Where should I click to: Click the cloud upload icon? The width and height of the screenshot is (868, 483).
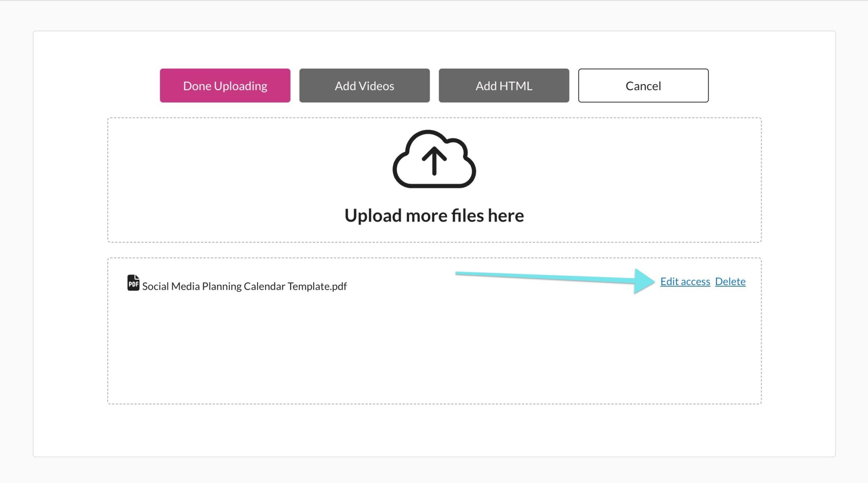[434, 159]
